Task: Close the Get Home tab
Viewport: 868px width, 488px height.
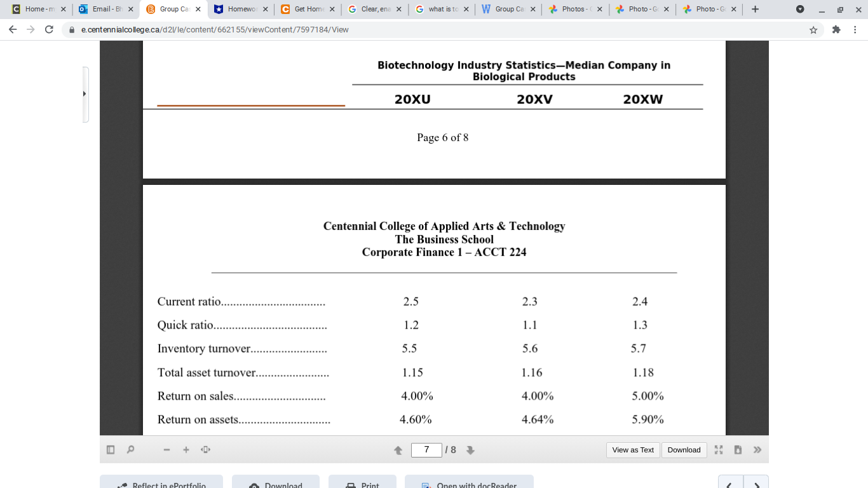Action: pos(332,10)
